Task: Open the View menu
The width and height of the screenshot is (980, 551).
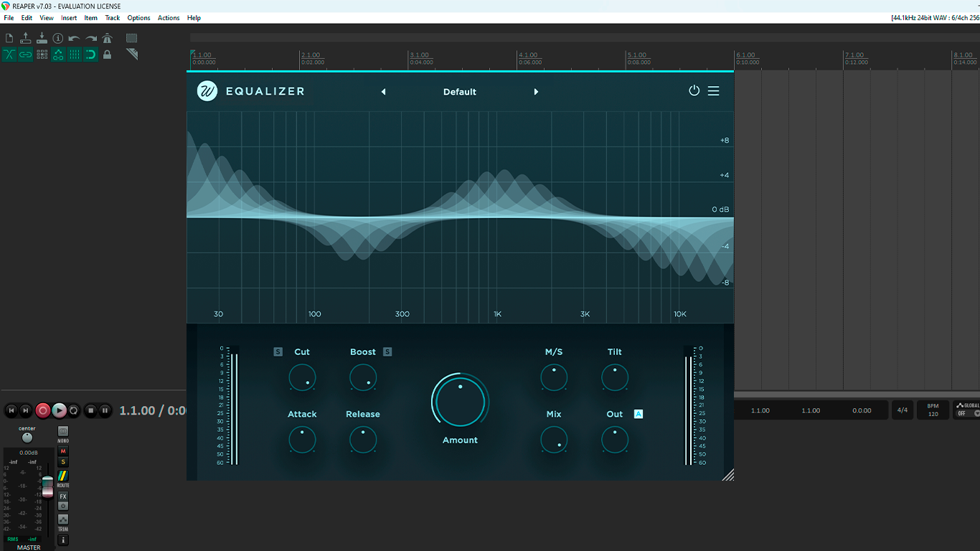Action: pyautogui.click(x=47, y=18)
